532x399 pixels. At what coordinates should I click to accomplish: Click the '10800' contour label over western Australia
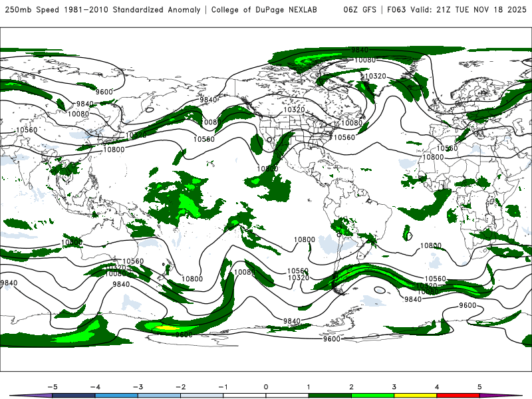coord(72,242)
